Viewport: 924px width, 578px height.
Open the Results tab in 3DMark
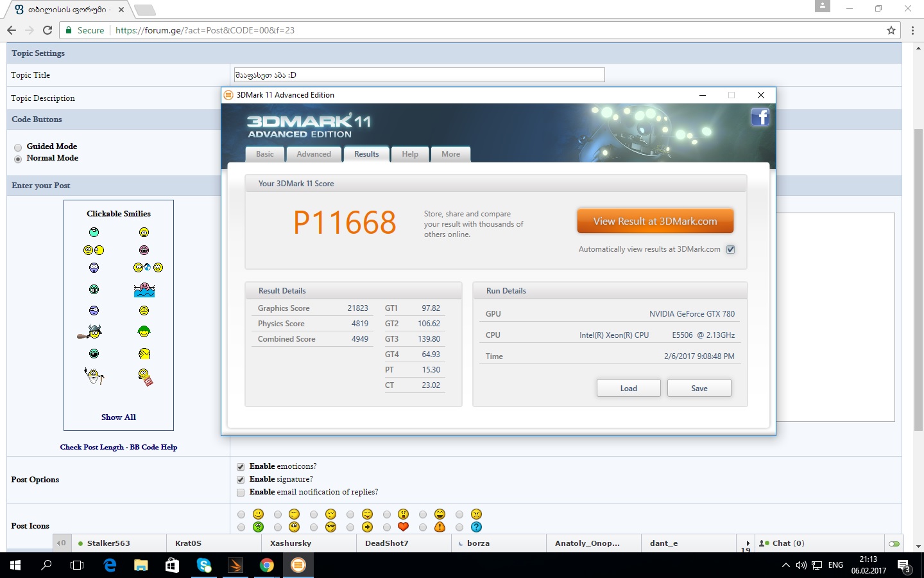point(366,154)
